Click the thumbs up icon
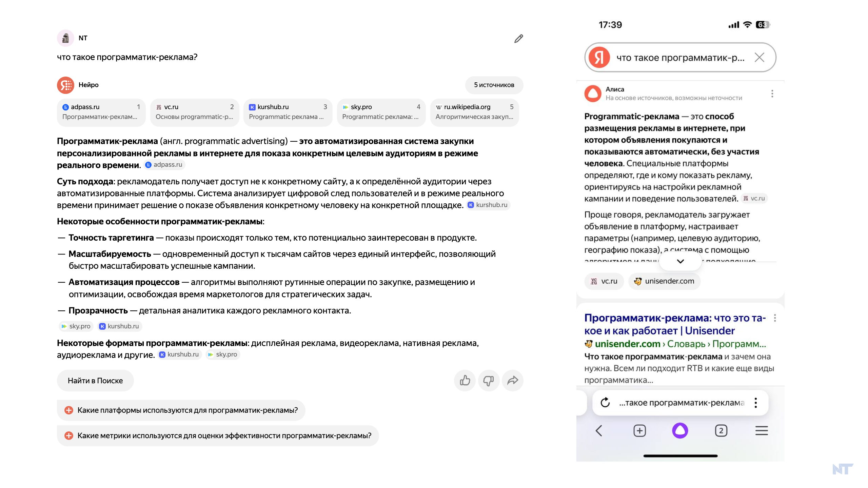The width and height of the screenshot is (868, 488). (465, 381)
